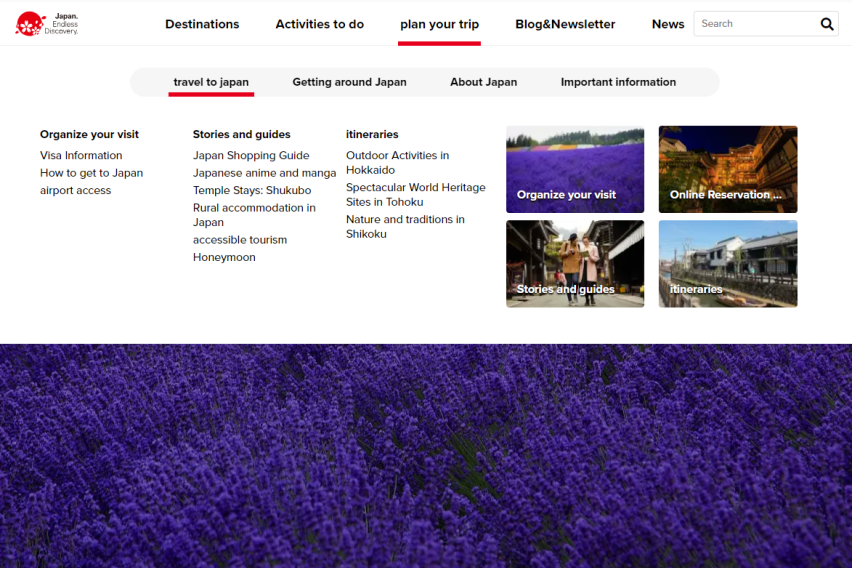Click the search magnifier icon
This screenshot has height=568, width=852.
coord(827,24)
